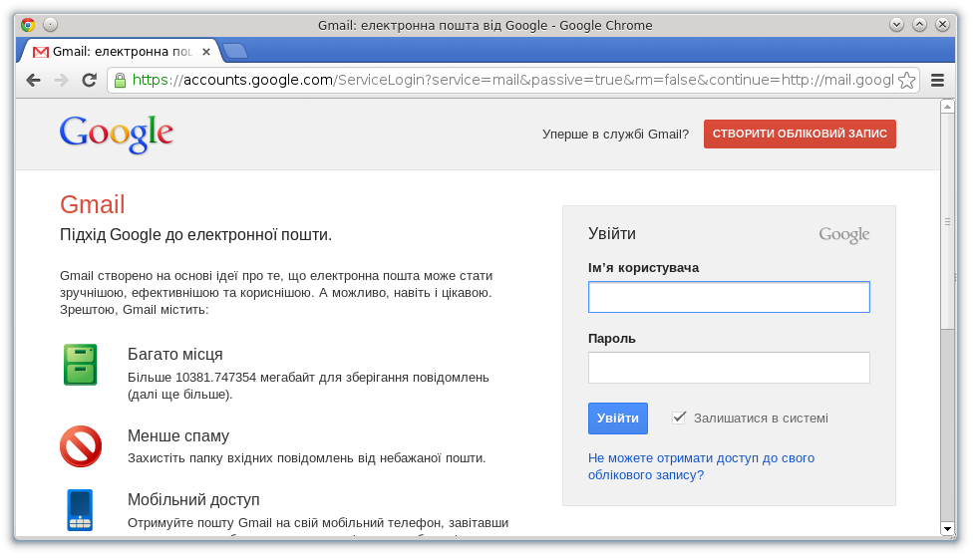Click Увійти heading in sign-in box

pyautogui.click(x=612, y=234)
